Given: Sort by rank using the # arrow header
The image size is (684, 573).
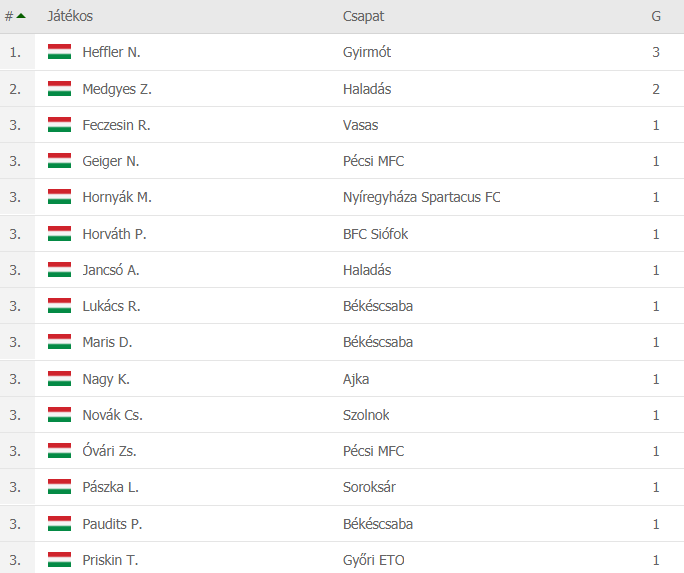Looking at the screenshot, I should (15, 16).
